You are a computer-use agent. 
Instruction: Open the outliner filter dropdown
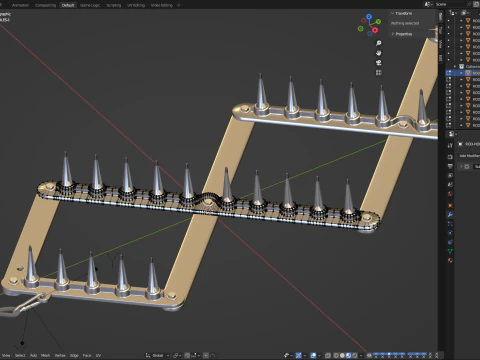464,13
